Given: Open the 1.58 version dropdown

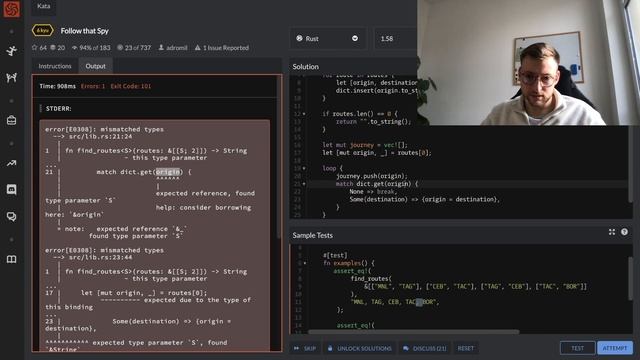Looking at the screenshot, I should [396, 38].
